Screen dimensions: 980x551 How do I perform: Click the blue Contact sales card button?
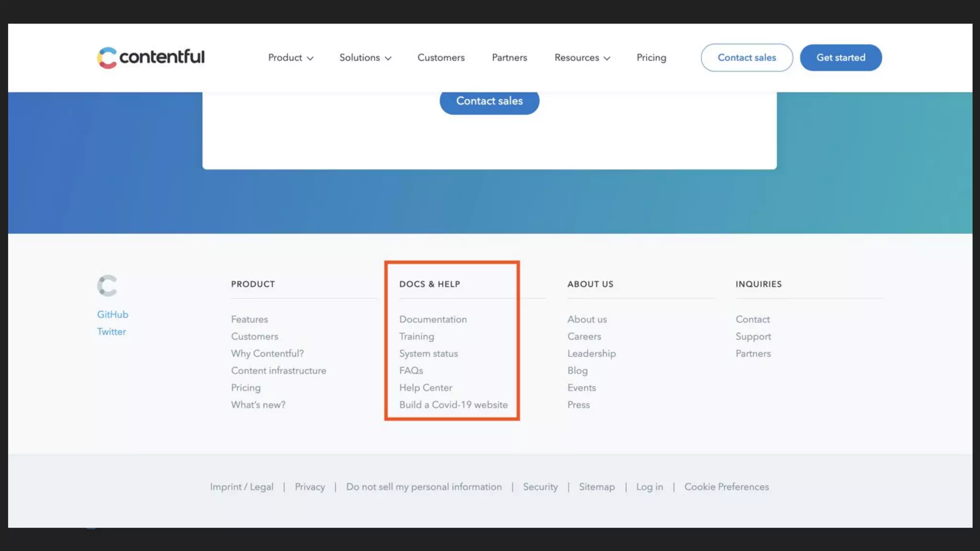point(489,101)
